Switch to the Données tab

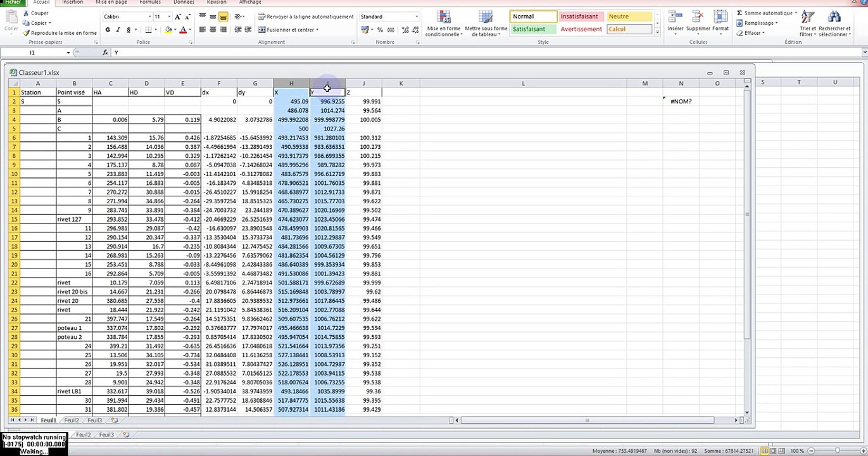[184, 3]
